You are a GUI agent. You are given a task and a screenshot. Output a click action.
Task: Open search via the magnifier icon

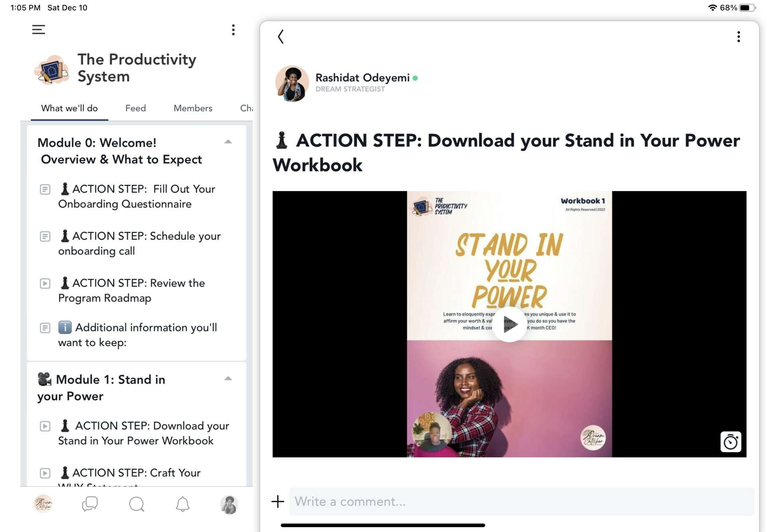coord(136,504)
